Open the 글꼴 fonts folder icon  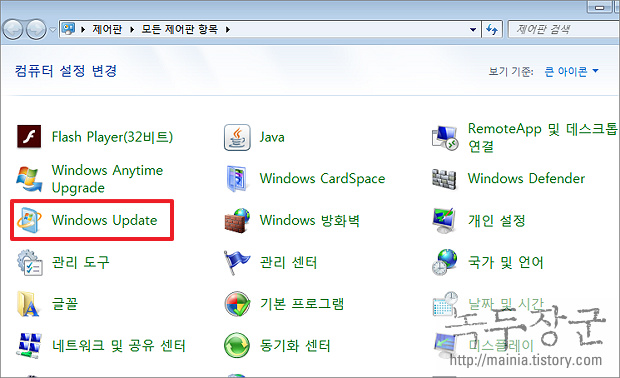coord(28,304)
